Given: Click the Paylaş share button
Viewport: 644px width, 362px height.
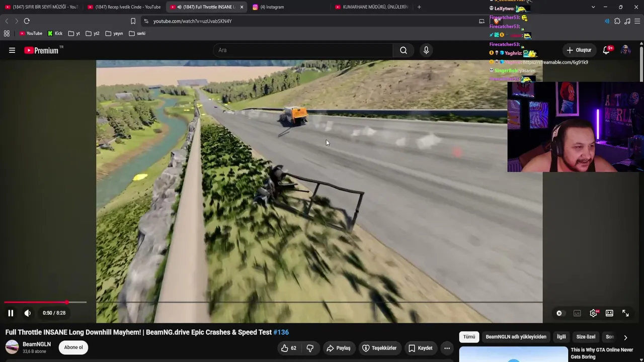Looking at the screenshot, I should tap(339, 348).
